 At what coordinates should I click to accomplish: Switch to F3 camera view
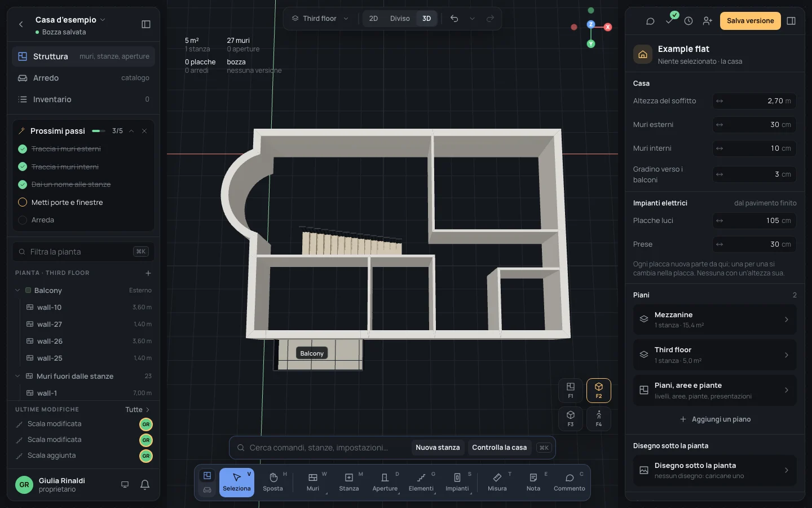tap(571, 418)
